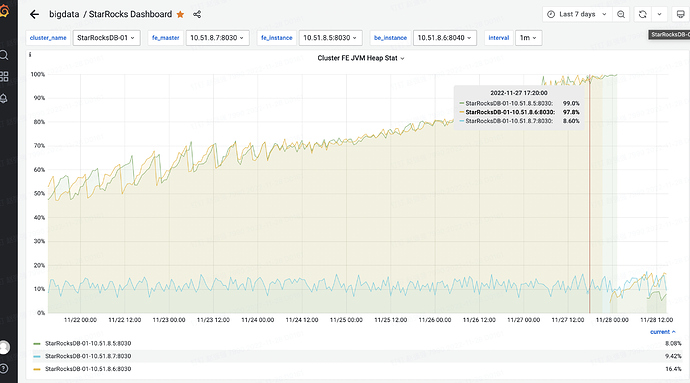Click the back arrow next to bigdata
This screenshot has width=690, height=383.
(34, 15)
